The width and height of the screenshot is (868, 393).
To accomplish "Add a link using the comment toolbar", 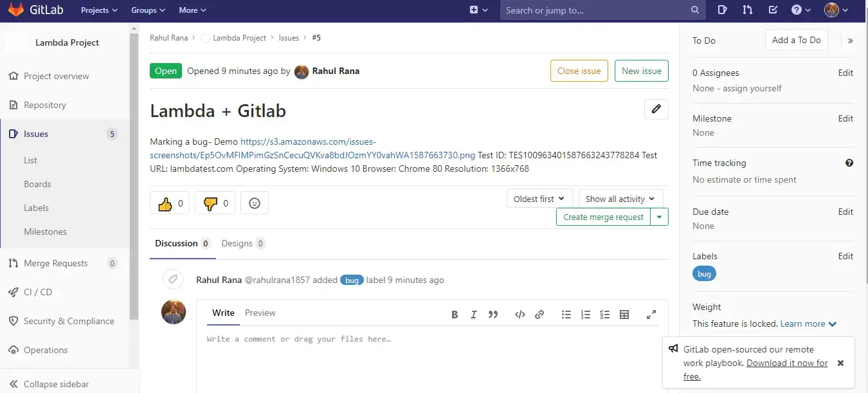I will point(539,315).
